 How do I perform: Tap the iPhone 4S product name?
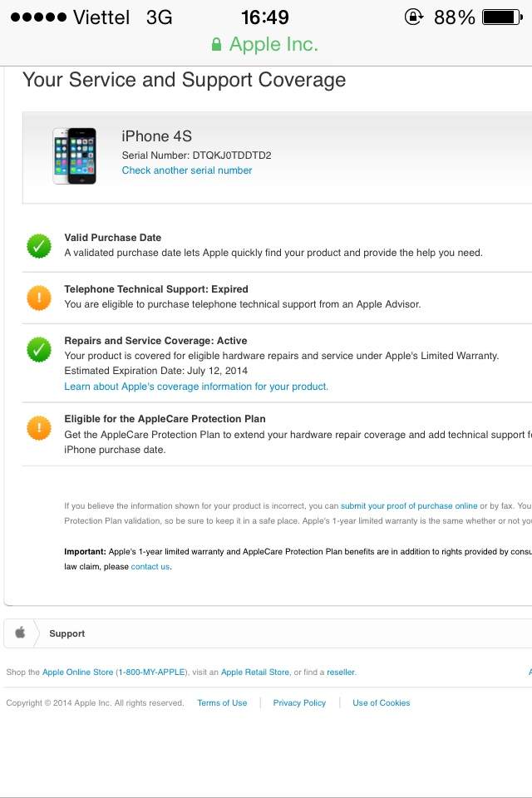[x=157, y=135]
